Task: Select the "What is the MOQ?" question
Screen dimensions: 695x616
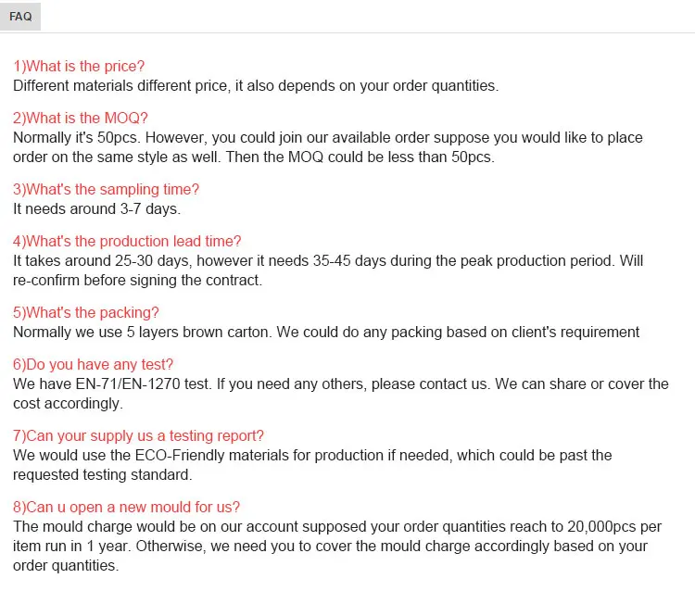Action: [81, 119]
